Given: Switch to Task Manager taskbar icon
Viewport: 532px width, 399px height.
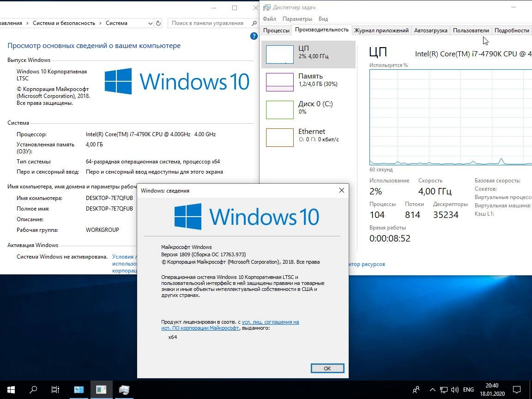Looking at the screenshot, I should [x=124, y=389].
